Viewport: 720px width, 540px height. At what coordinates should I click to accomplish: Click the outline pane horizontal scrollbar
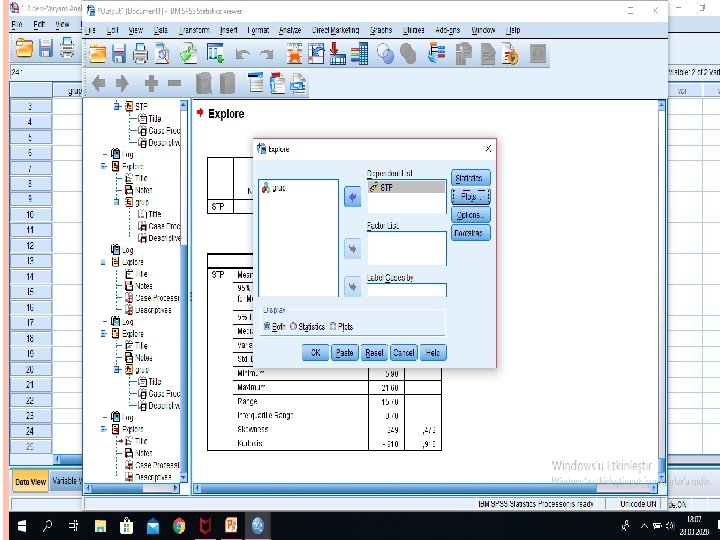(x=132, y=488)
